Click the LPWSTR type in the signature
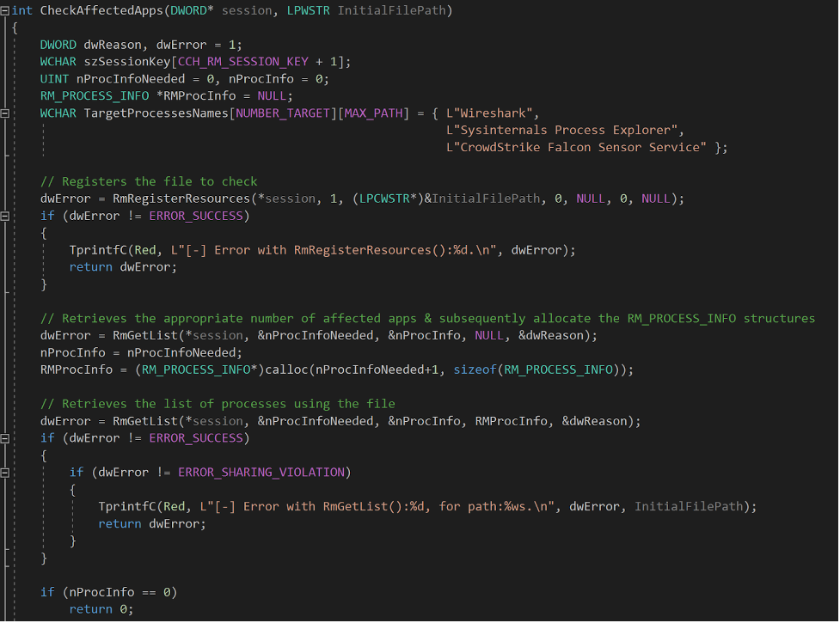Image resolution: width=840 pixels, height=623 pixels. coord(308,10)
